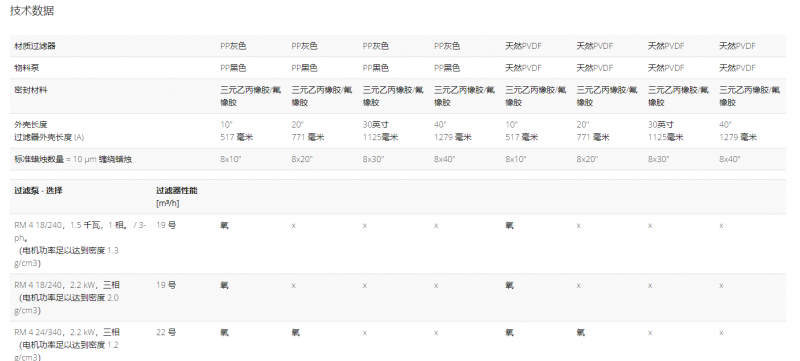
Task: Click the 8x40" candle count under 天然PVDF
Action: point(730,160)
